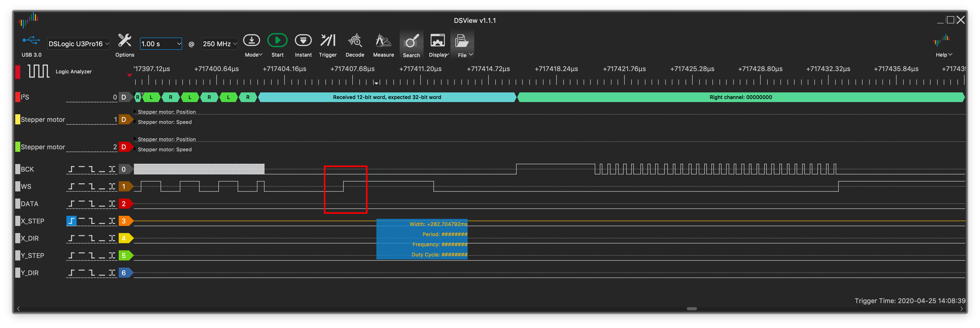Select rising edge trigger for X_STEP
The height and width of the screenshot is (328, 980).
(71, 221)
